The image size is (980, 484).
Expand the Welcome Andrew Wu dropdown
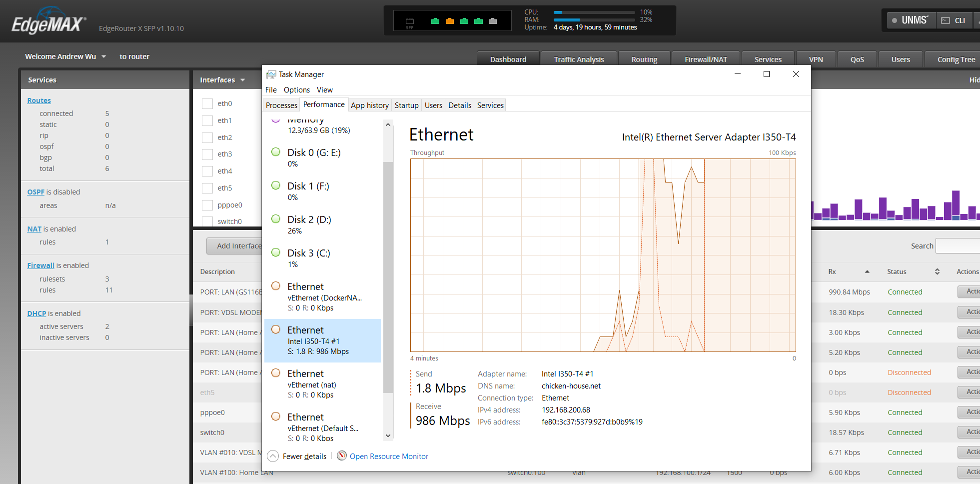point(104,56)
